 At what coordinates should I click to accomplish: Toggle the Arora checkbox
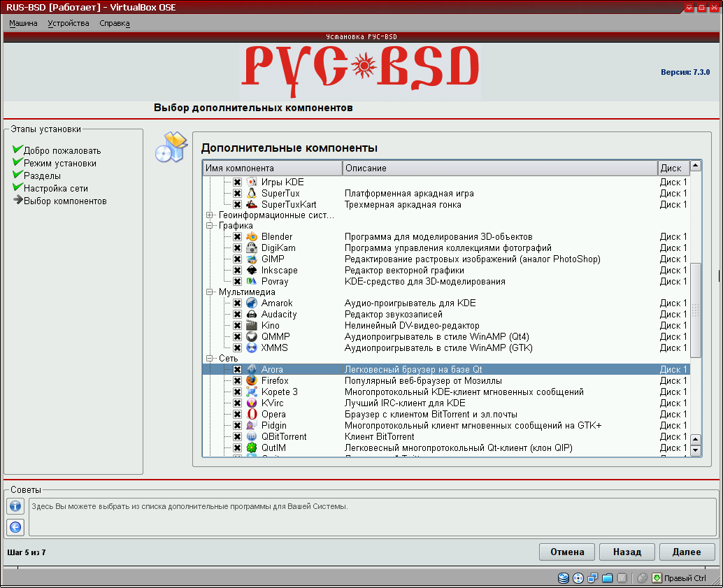coord(237,369)
